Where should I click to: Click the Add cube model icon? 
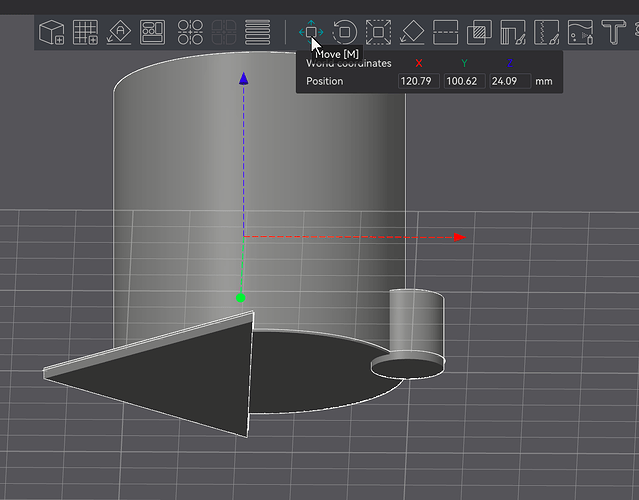coord(52,32)
